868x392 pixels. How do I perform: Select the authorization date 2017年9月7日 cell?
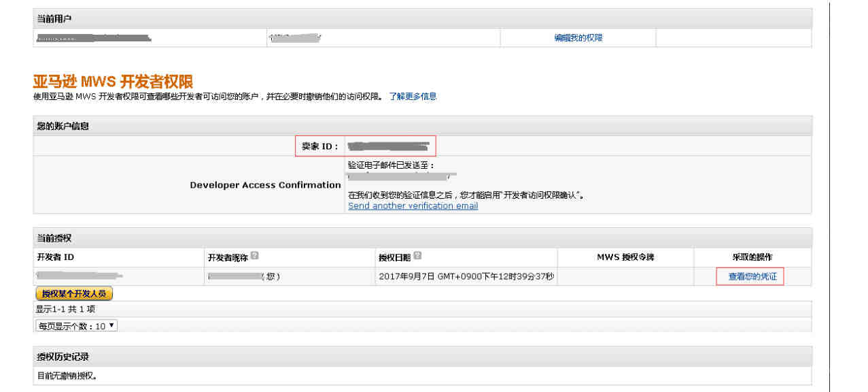coord(466,277)
